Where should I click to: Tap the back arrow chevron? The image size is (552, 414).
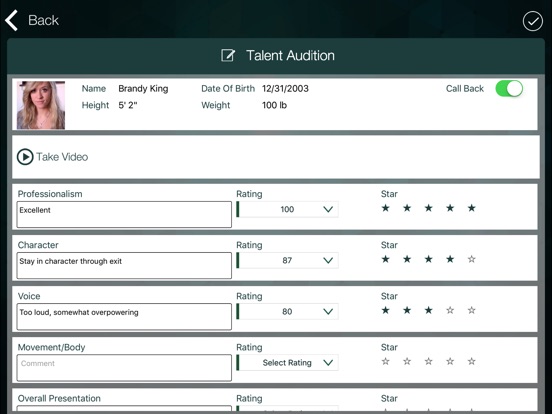coord(11,20)
